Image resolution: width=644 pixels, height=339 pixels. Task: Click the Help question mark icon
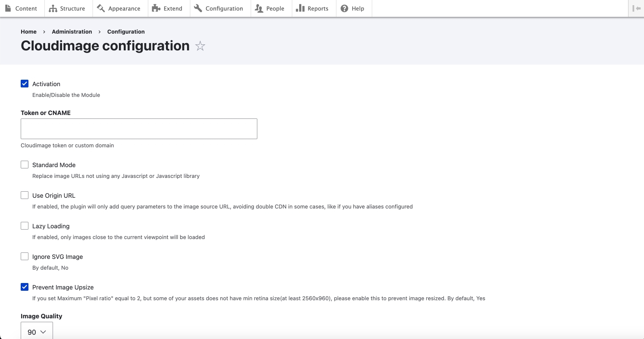[x=344, y=9]
